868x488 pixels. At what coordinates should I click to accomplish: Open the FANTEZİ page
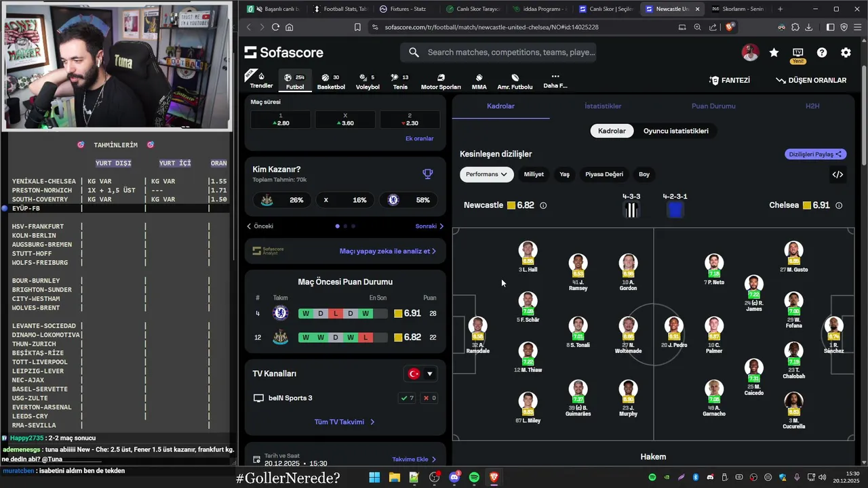coord(730,80)
